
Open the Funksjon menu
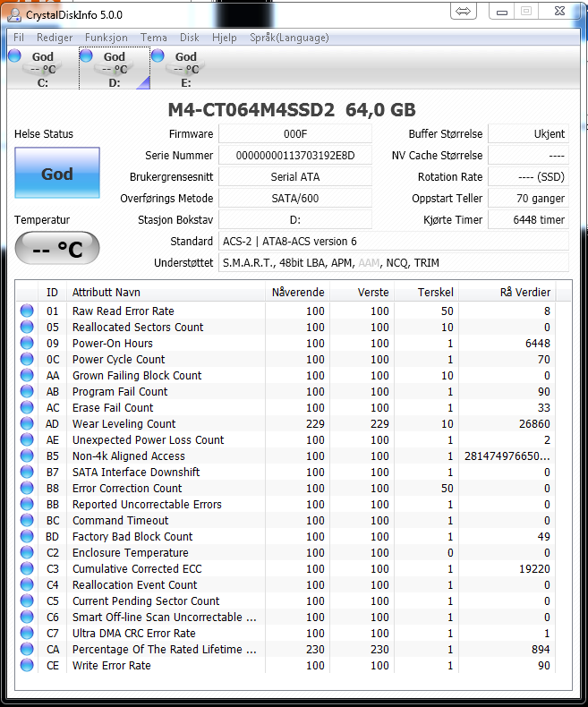click(107, 38)
